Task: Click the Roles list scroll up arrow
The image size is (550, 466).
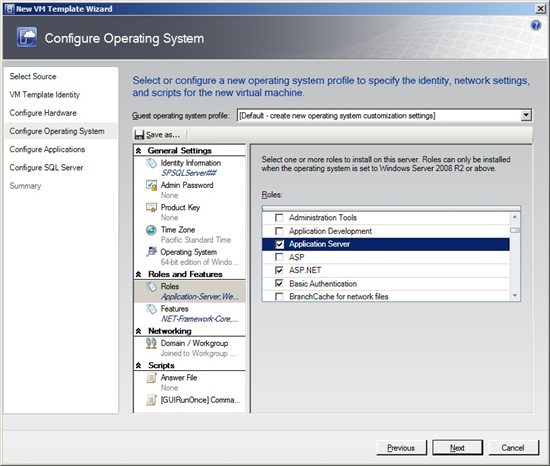Action: 515,217
